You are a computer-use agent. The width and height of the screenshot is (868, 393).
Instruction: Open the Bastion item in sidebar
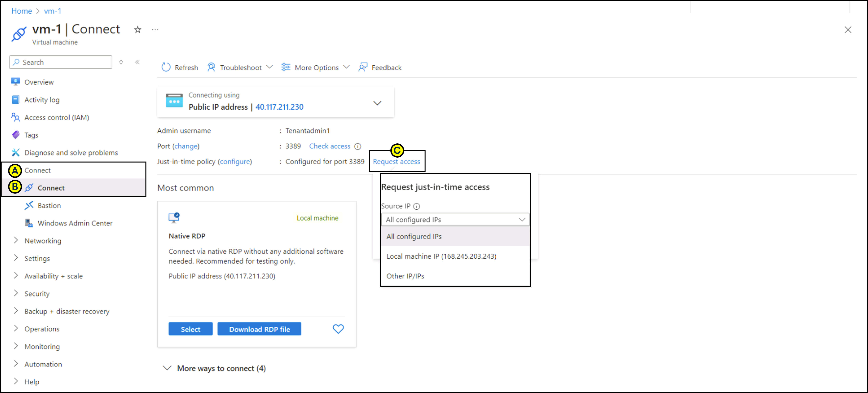pos(49,205)
